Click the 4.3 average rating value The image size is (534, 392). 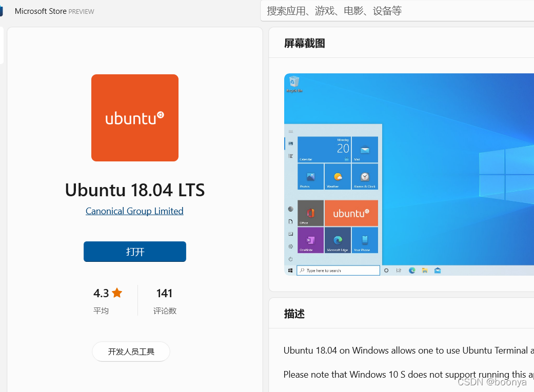[101, 293]
